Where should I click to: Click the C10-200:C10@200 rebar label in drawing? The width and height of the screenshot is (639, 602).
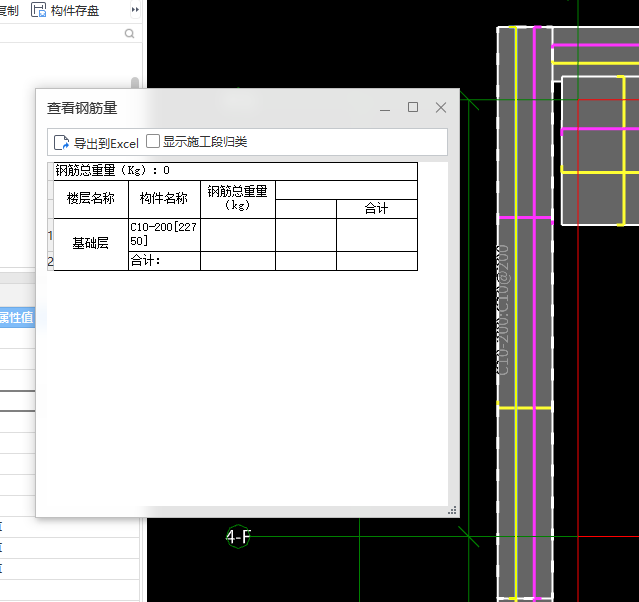point(502,310)
